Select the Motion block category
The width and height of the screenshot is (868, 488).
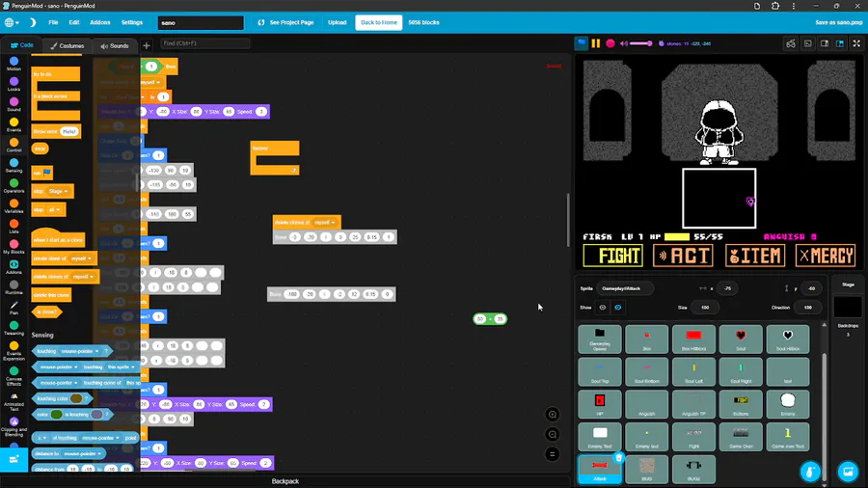pos(14,64)
